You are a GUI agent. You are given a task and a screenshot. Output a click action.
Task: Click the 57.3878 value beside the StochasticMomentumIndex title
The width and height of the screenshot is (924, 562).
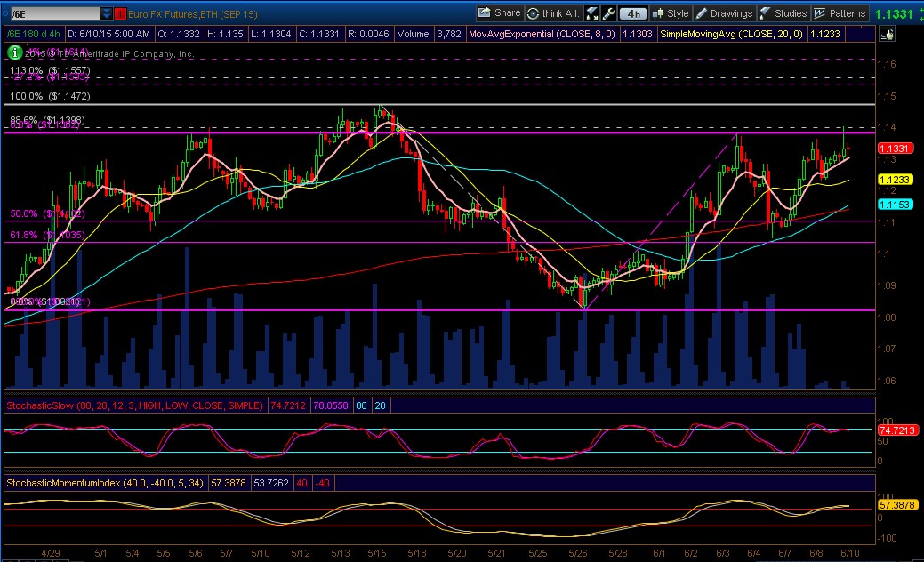tap(228, 483)
